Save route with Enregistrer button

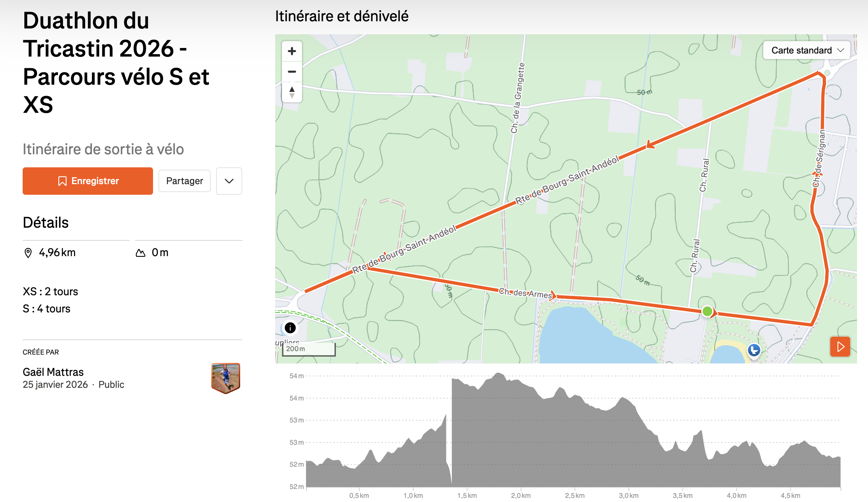point(87,181)
